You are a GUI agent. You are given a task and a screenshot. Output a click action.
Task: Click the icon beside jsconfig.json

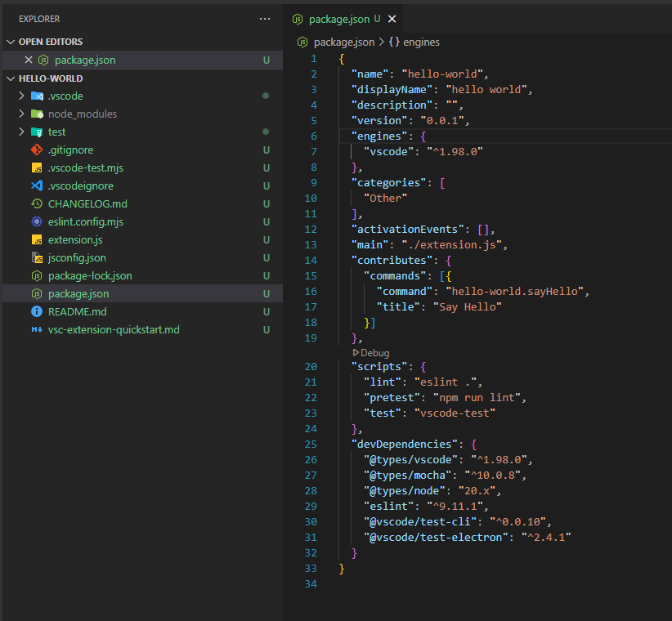[37, 258]
